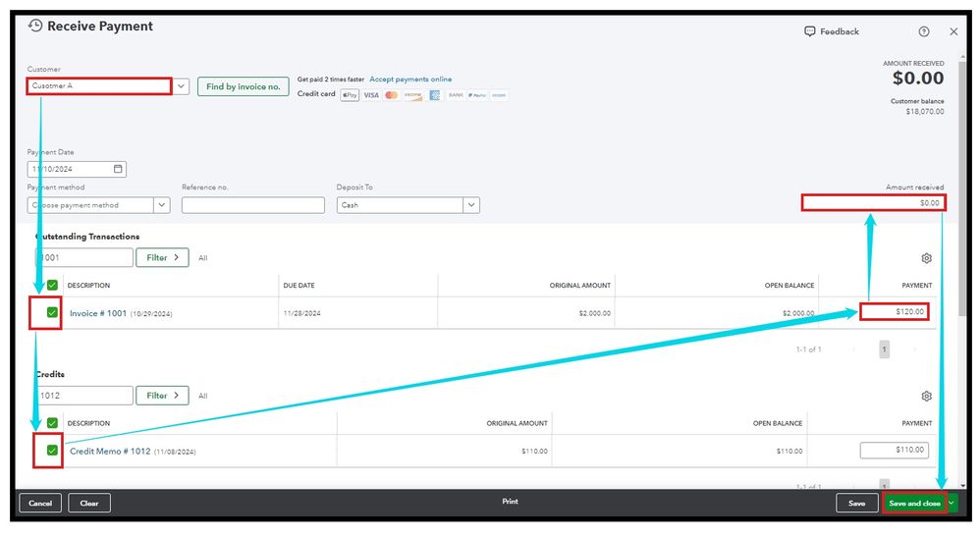This screenshot has width=980, height=537.
Task: Open Filter in Outstanding Transactions
Action: coord(162,257)
